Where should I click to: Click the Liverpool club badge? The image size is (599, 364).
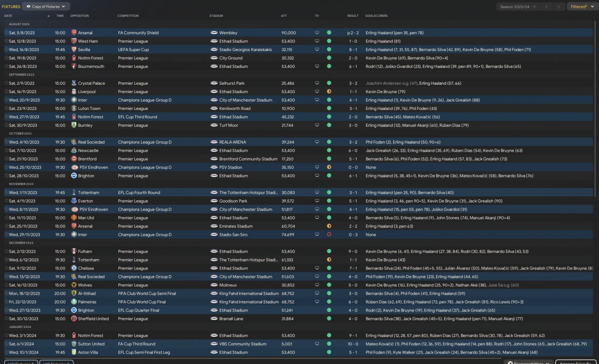[73, 92]
